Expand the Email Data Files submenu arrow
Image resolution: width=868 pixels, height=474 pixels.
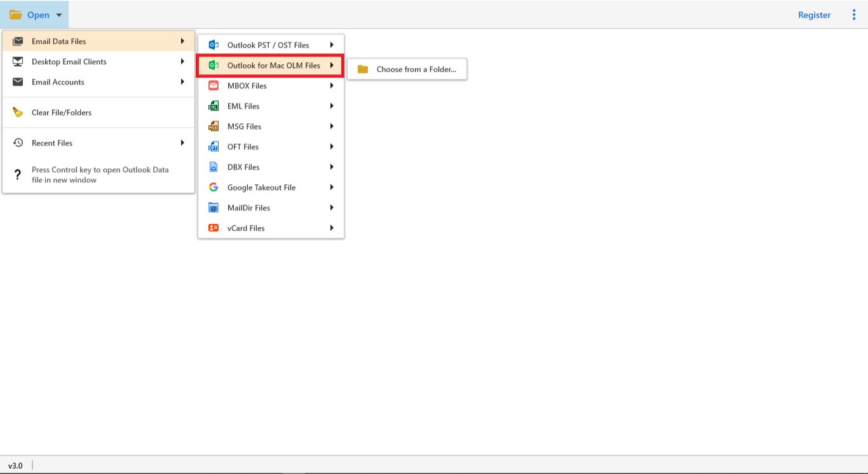(182, 41)
